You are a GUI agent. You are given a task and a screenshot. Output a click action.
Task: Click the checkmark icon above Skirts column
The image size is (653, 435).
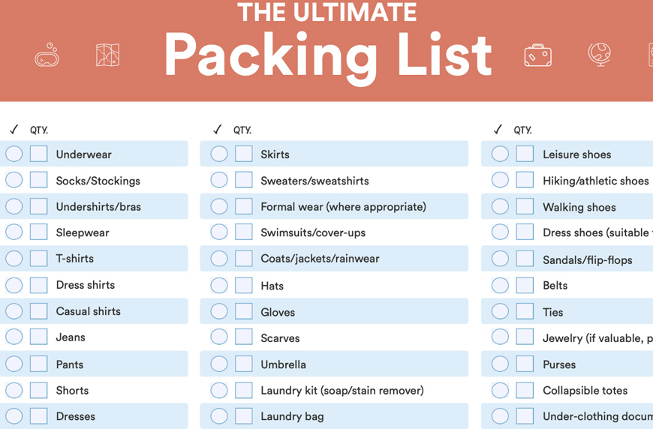pyautogui.click(x=217, y=129)
